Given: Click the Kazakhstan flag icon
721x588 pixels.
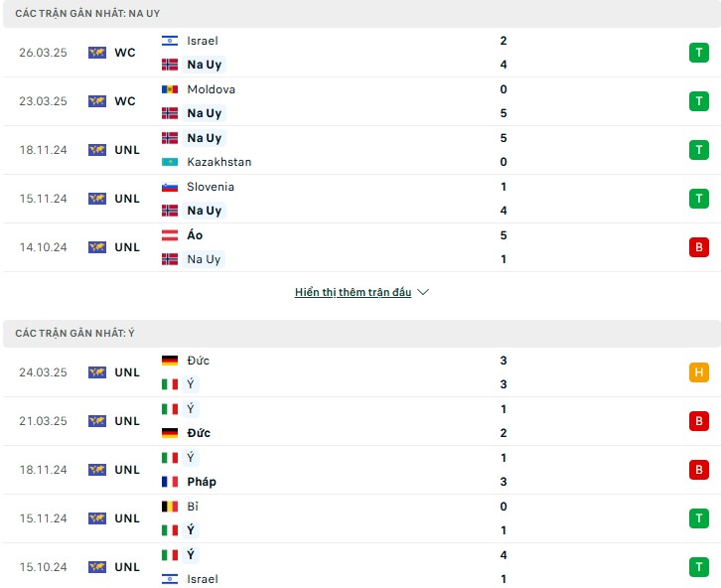Looking at the screenshot, I should coord(170,162).
